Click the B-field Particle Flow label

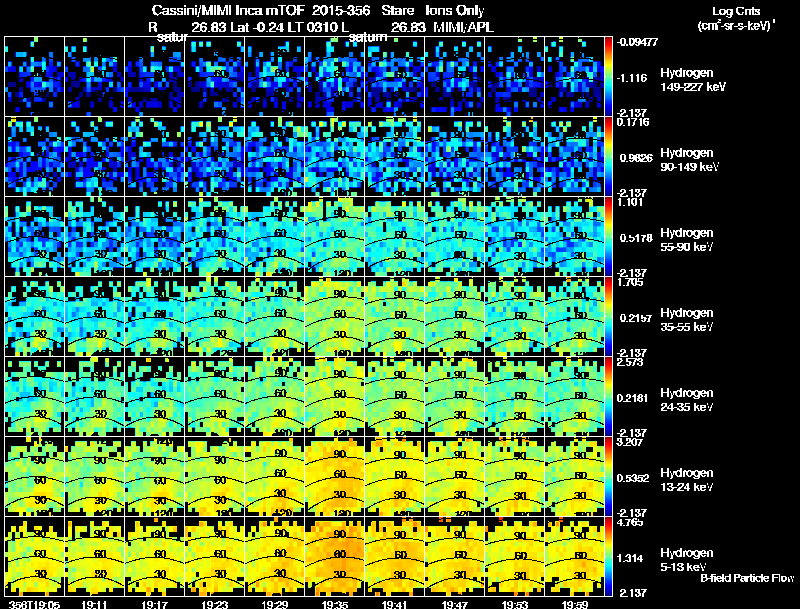click(747, 578)
